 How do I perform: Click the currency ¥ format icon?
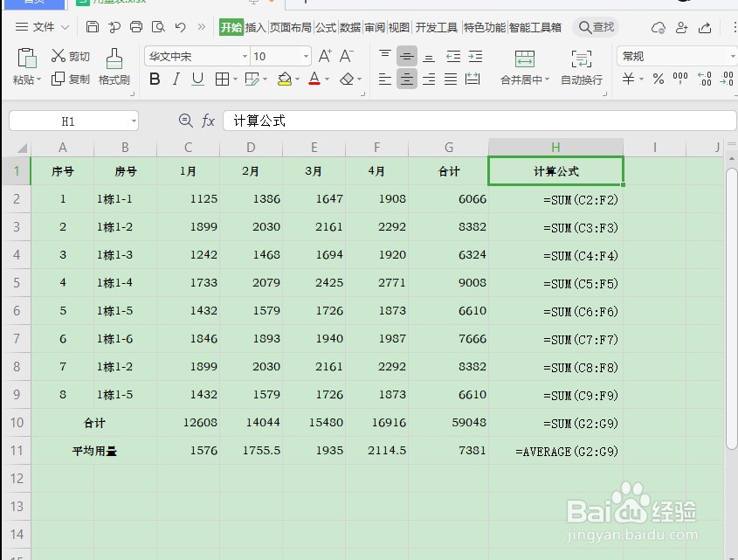coord(628,79)
